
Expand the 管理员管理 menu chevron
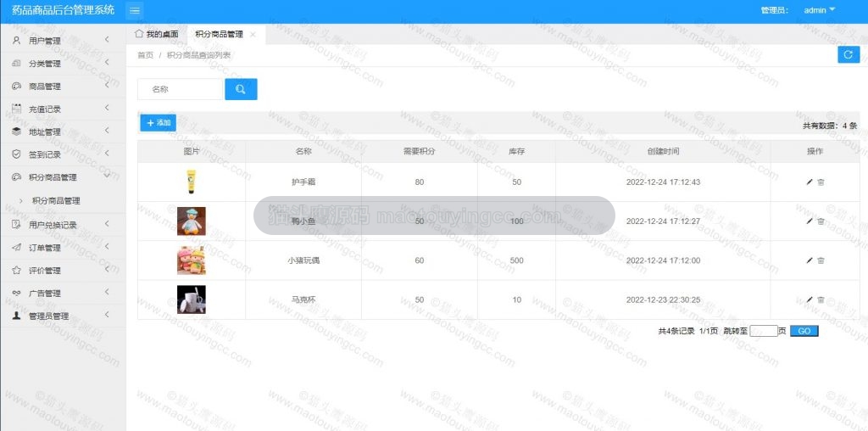click(x=107, y=315)
